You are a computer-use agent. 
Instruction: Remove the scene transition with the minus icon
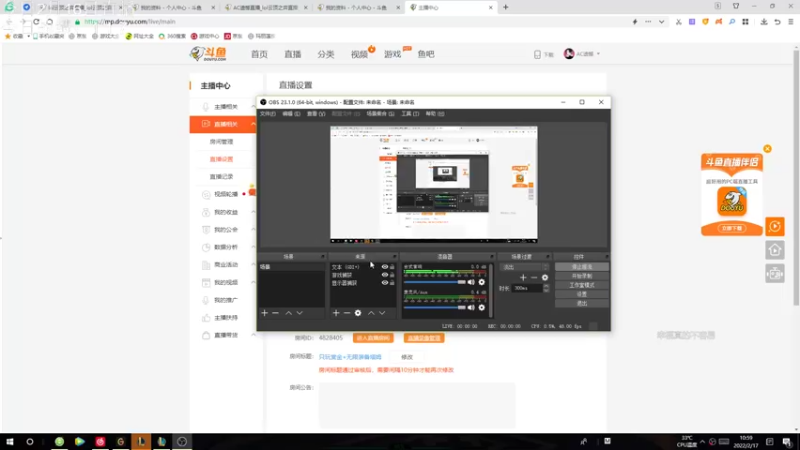pyautogui.click(x=534, y=278)
